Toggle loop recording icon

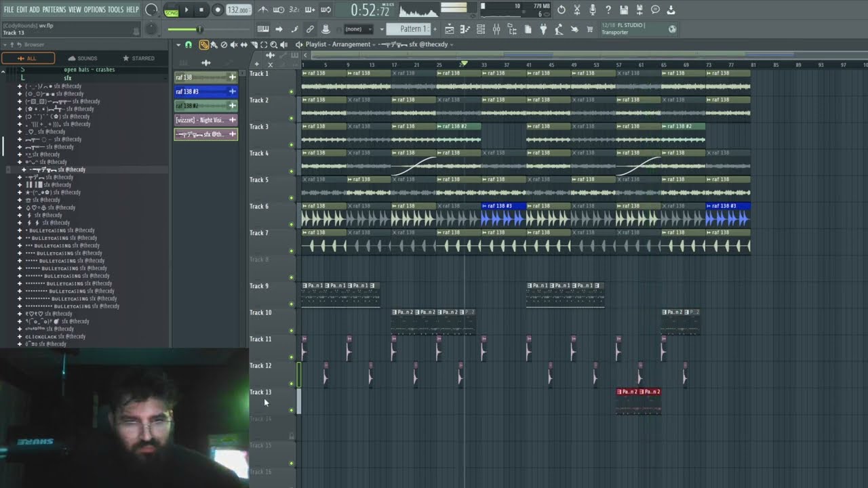click(x=325, y=9)
